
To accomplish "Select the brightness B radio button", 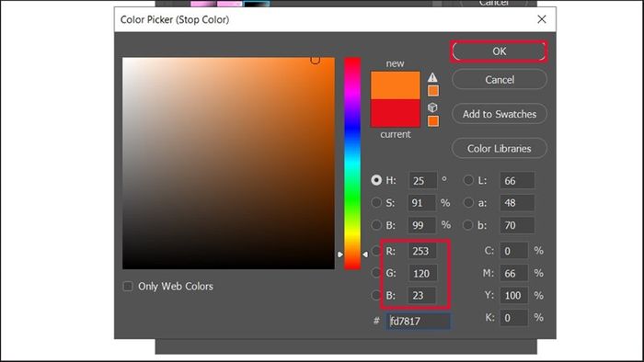I will click(376, 225).
